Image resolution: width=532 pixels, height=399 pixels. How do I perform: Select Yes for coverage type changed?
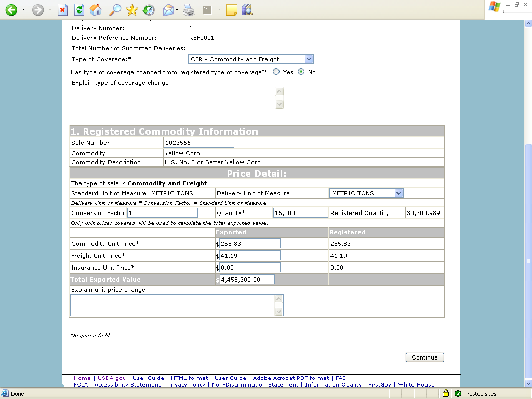(x=276, y=72)
